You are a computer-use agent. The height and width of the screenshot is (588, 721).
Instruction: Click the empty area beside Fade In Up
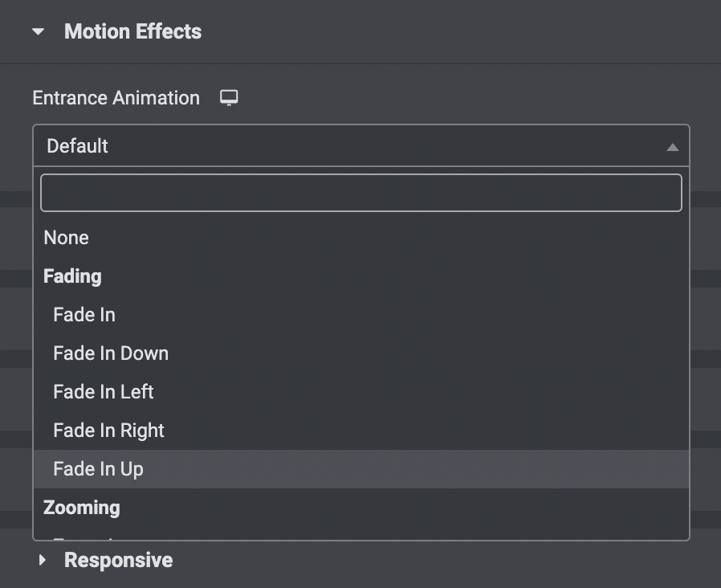click(413, 469)
